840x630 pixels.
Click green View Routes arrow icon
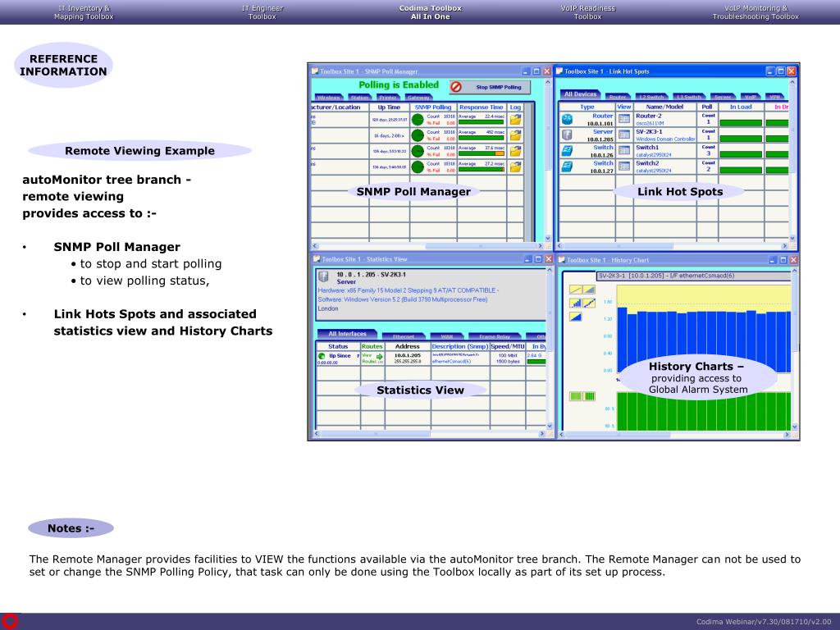[x=380, y=357]
